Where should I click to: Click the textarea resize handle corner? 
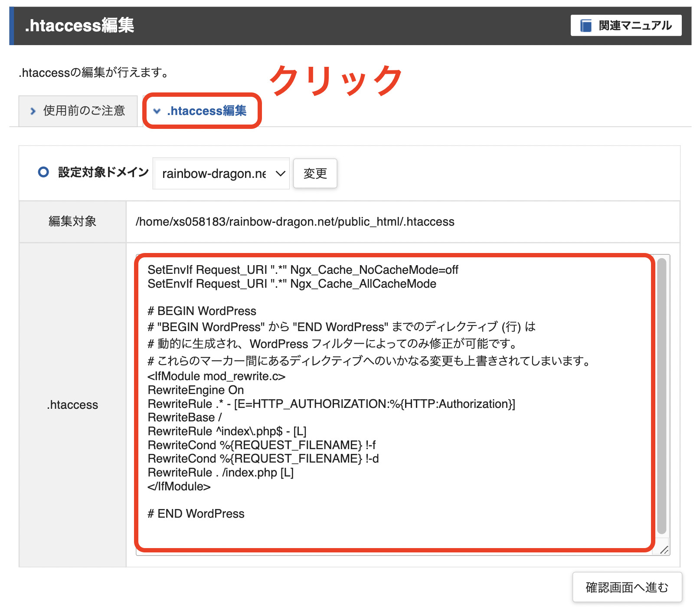664,550
